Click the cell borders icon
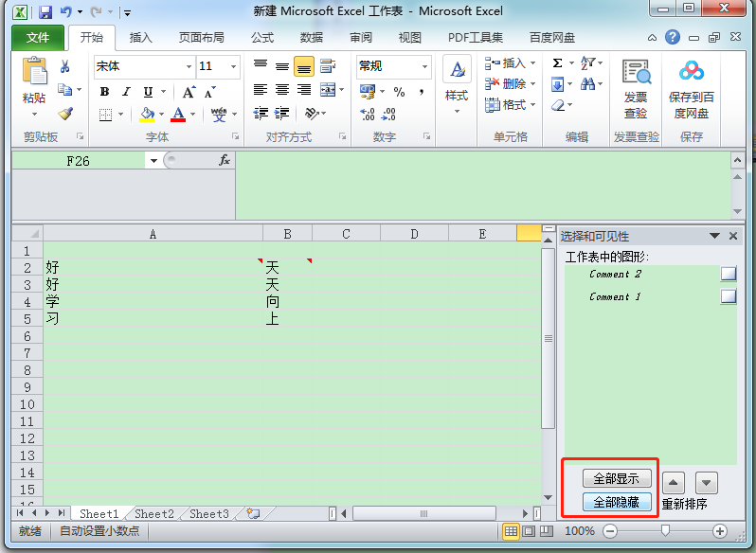The image size is (756, 553). click(x=105, y=115)
